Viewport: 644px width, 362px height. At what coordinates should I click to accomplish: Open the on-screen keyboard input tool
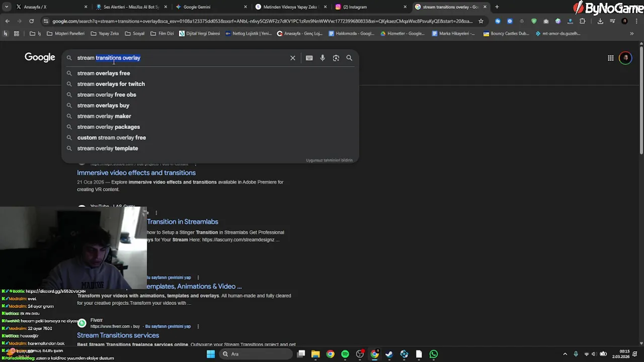click(x=309, y=58)
